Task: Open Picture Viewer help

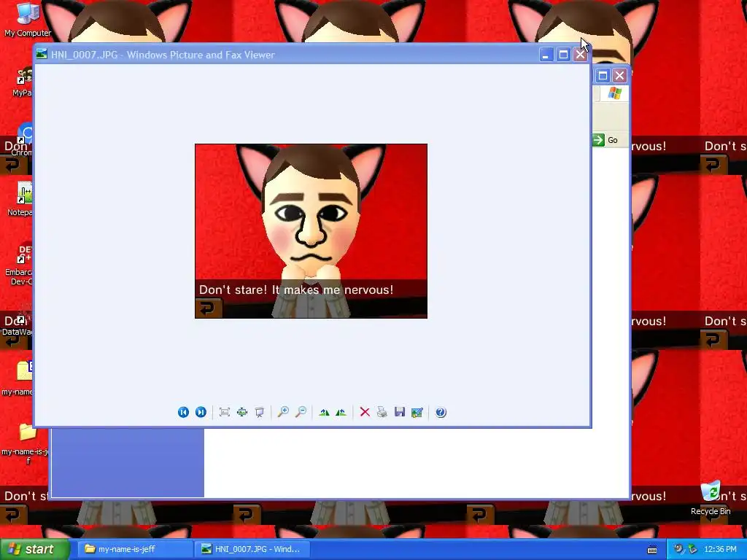Action: click(x=441, y=413)
